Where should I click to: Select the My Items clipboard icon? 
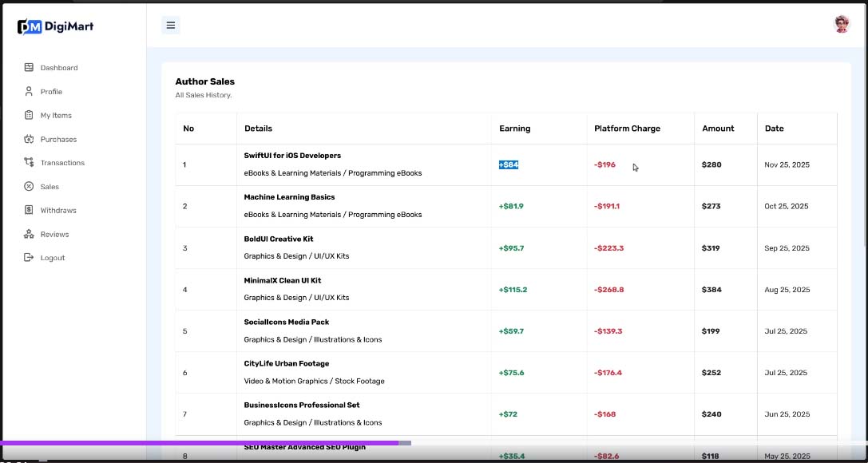pyautogui.click(x=29, y=116)
